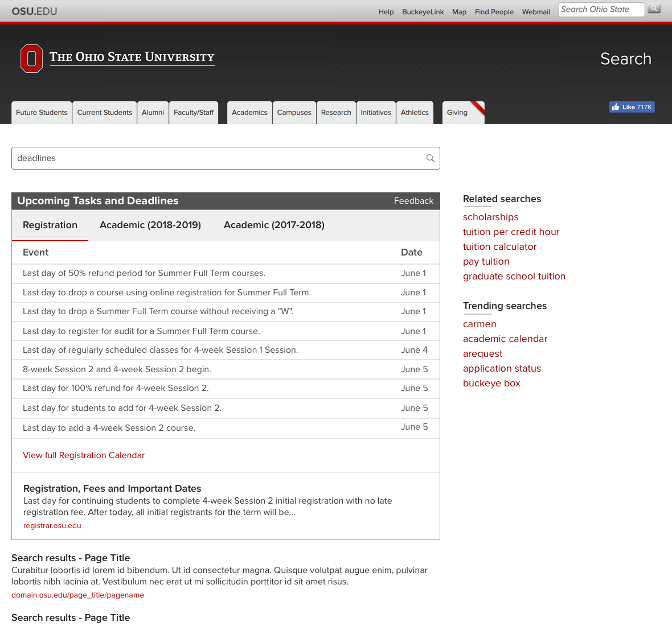Click row "Last day for 100% refund for 4-week Session 2."
The width and height of the screenshot is (672, 626).
coord(226,388)
